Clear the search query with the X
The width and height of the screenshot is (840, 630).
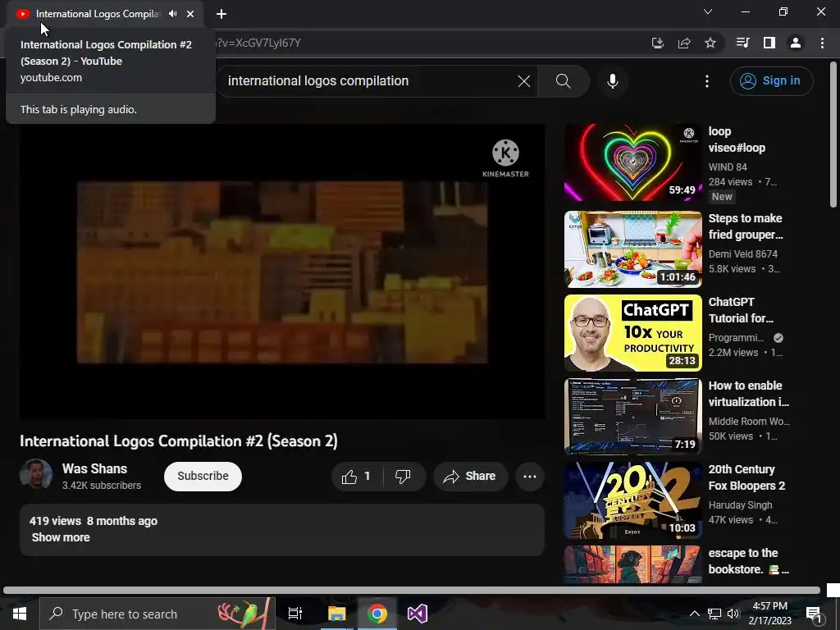[524, 81]
